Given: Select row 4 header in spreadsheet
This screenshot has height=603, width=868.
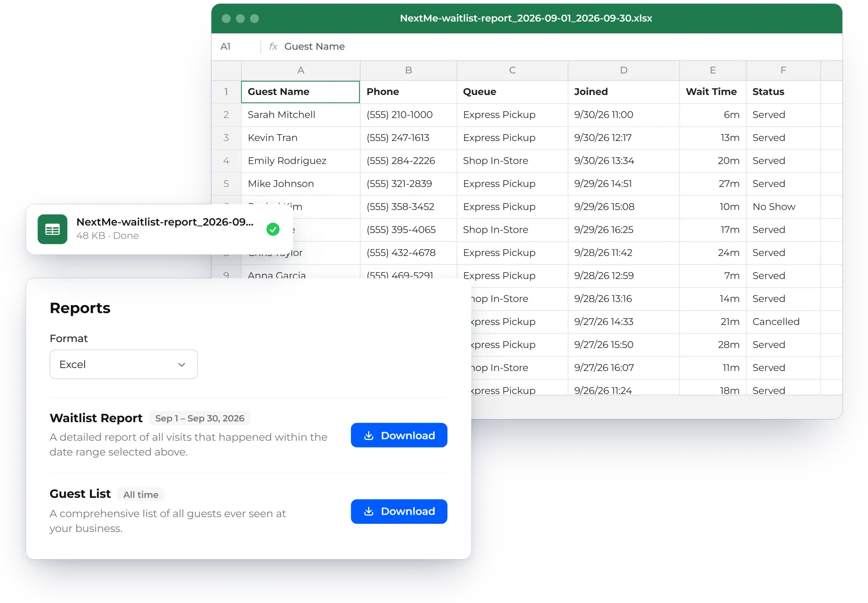Looking at the screenshot, I should click(x=226, y=161).
